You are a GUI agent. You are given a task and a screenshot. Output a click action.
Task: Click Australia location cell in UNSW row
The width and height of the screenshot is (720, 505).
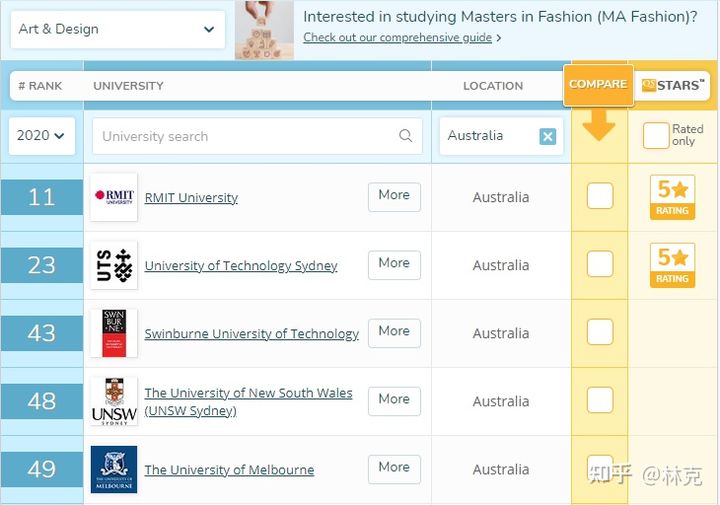coord(501,401)
